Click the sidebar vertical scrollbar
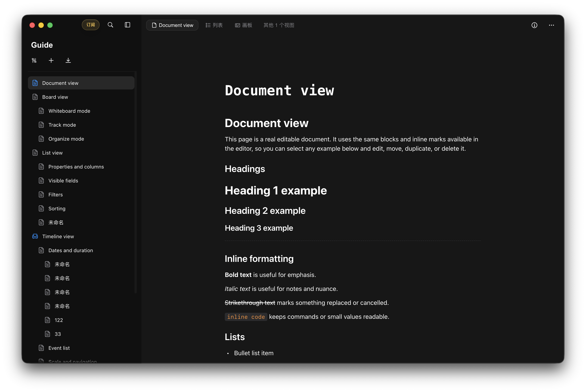The image size is (586, 392). click(x=136, y=182)
